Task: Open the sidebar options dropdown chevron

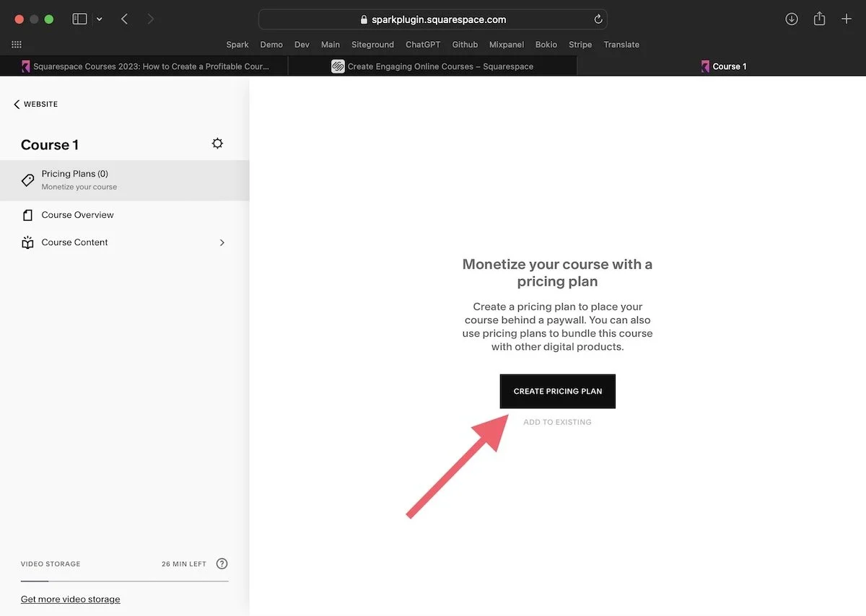Action: (x=99, y=19)
